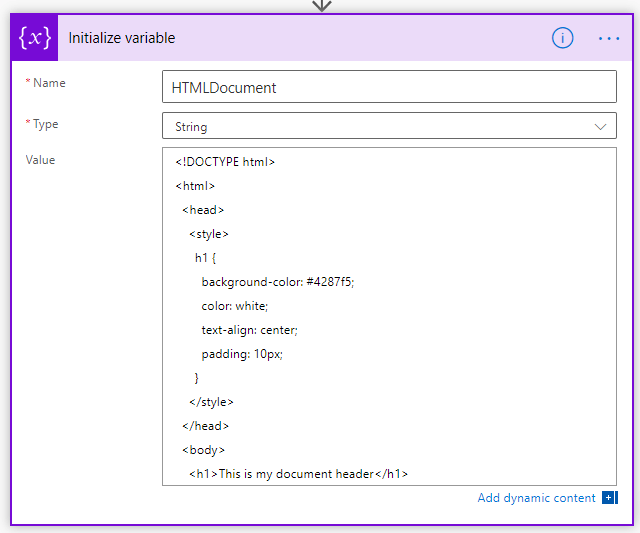Click the Value field label
The width and height of the screenshot is (640, 533).
(x=40, y=160)
